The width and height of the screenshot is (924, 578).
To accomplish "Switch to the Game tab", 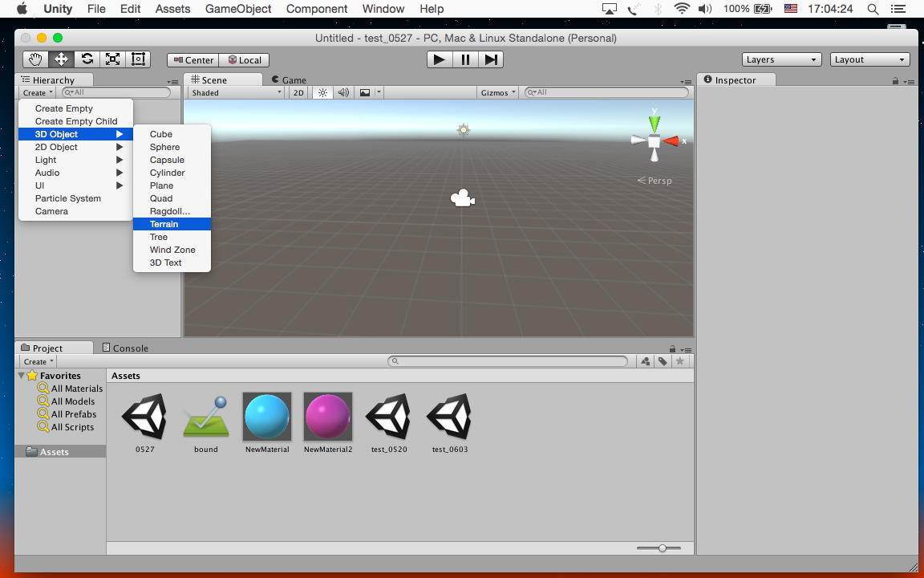I will (x=290, y=79).
